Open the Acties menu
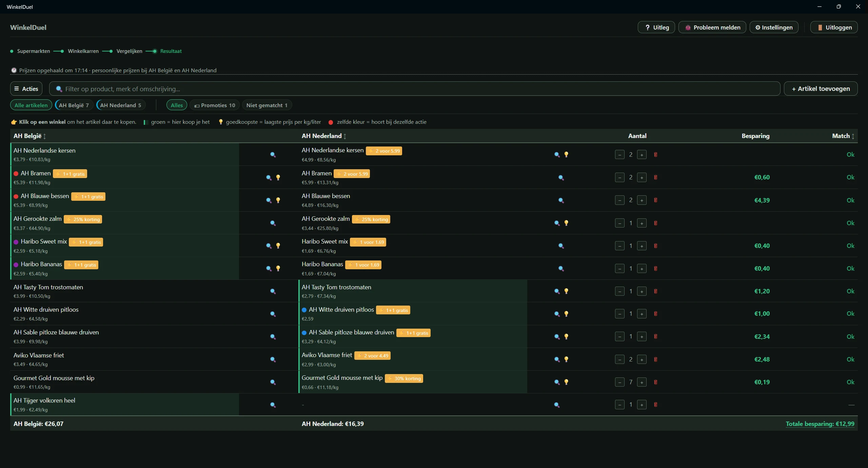The height and width of the screenshot is (468, 868). point(26,89)
